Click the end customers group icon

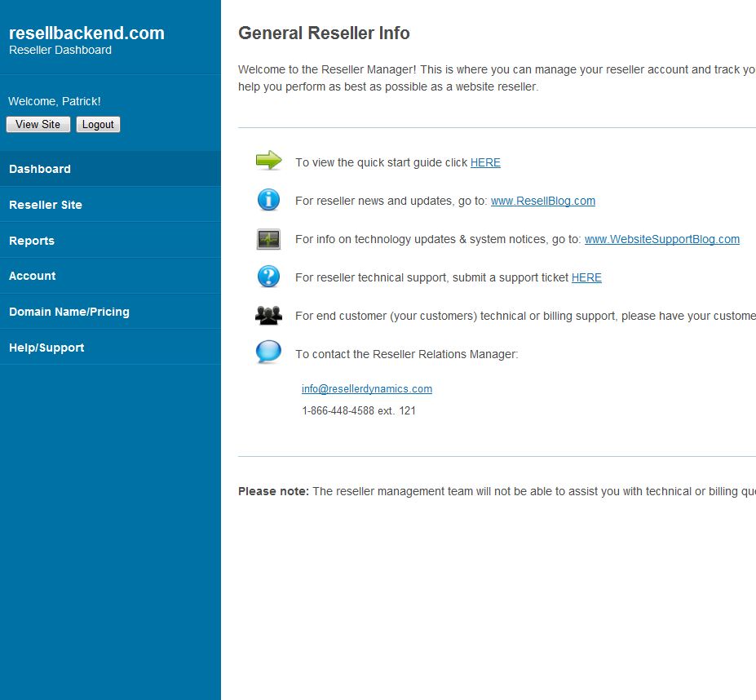tap(268, 315)
